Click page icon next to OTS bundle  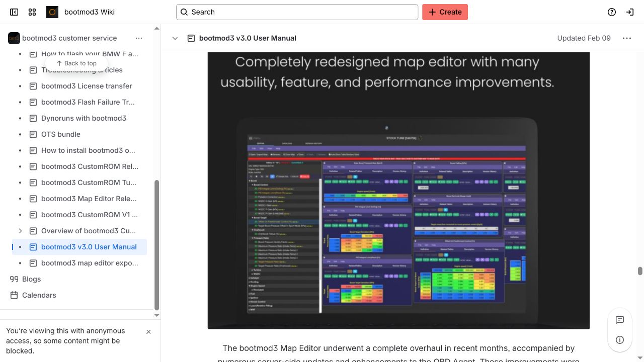pos(33,134)
